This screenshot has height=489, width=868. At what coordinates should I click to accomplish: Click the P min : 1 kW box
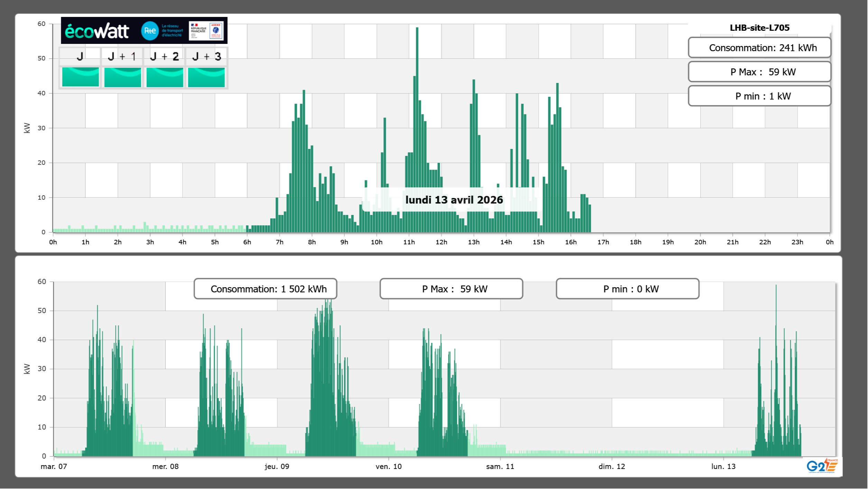[759, 96]
